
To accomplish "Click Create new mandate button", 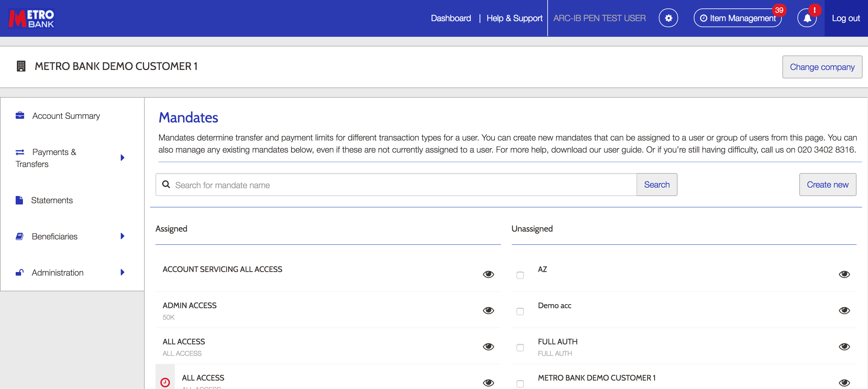I will click(x=828, y=184).
